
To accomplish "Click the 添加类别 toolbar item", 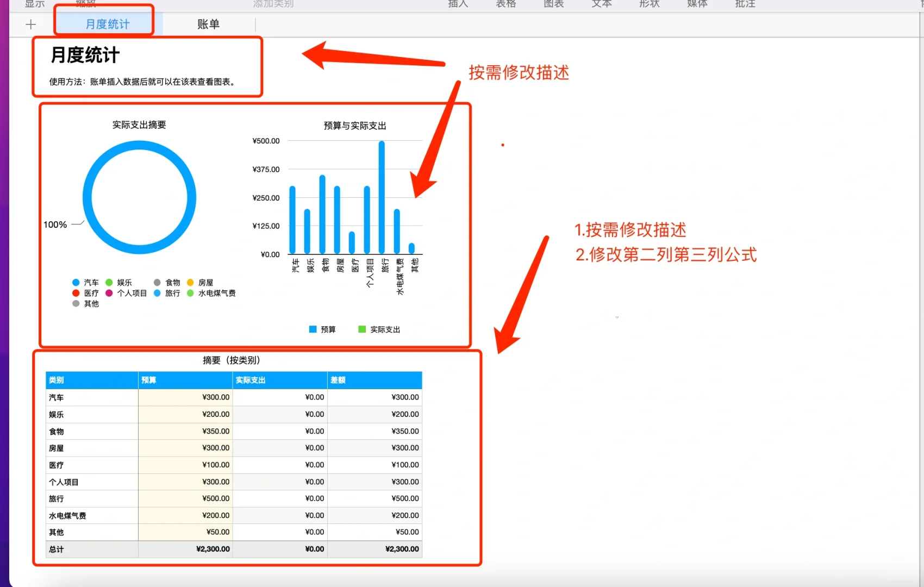I will coord(273,4).
